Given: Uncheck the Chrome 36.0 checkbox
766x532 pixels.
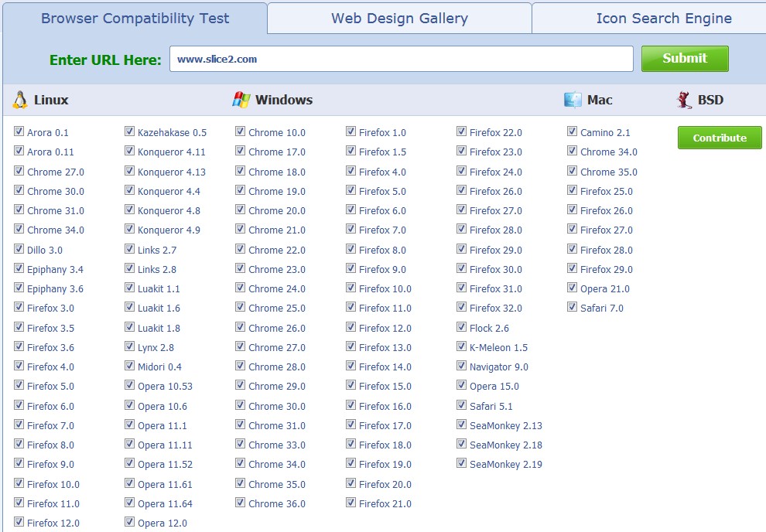Looking at the screenshot, I should point(241,502).
